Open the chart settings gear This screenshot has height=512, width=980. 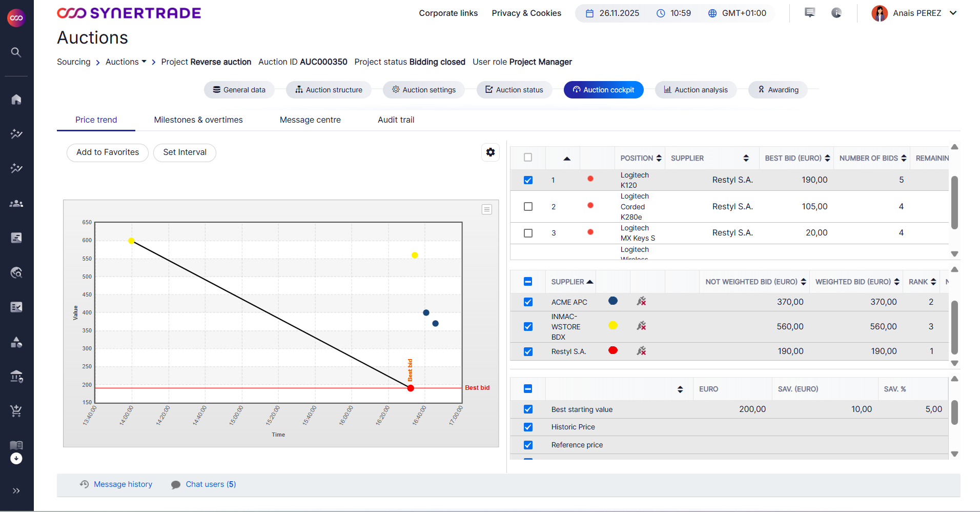tap(491, 152)
